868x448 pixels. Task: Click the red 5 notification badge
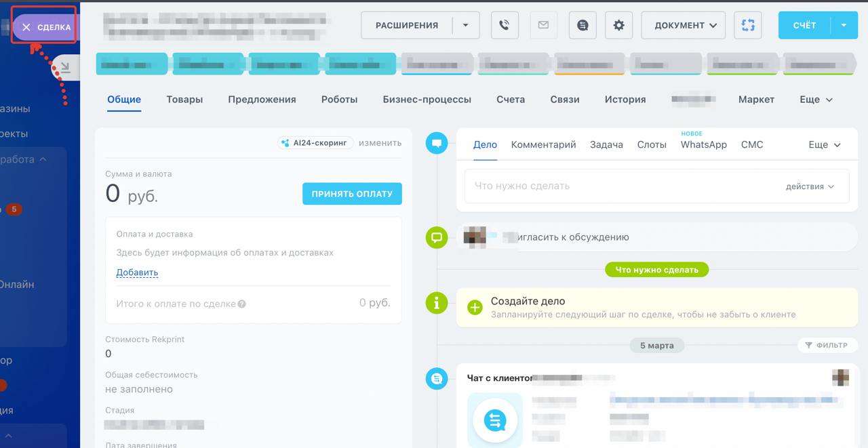click(x=14, y=209)
